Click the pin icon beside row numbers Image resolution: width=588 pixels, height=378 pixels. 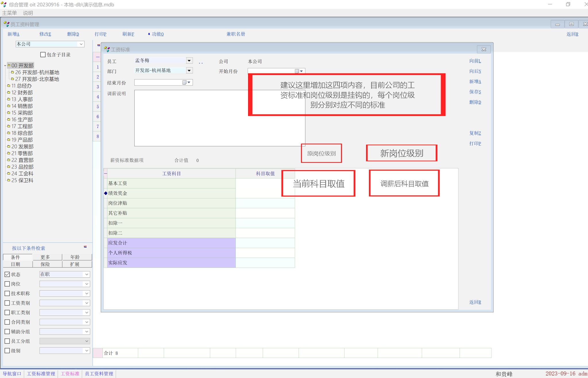[98, 45]
